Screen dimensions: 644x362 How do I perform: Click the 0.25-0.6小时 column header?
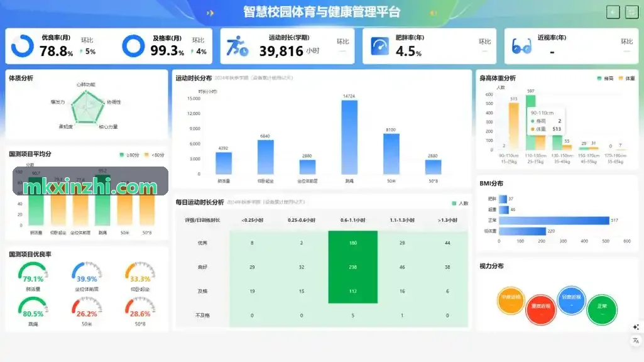click(302, 220)
